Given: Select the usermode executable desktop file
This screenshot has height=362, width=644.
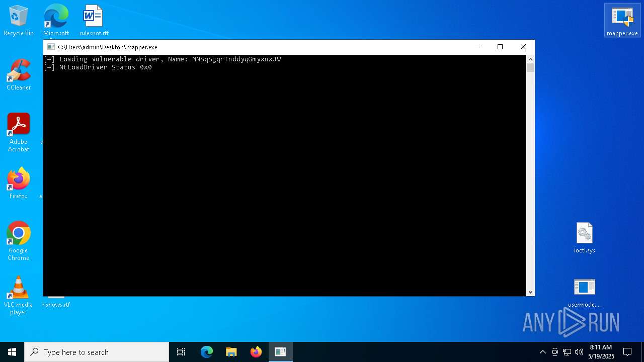Looking at the screenshot, I should click(585, 292).
